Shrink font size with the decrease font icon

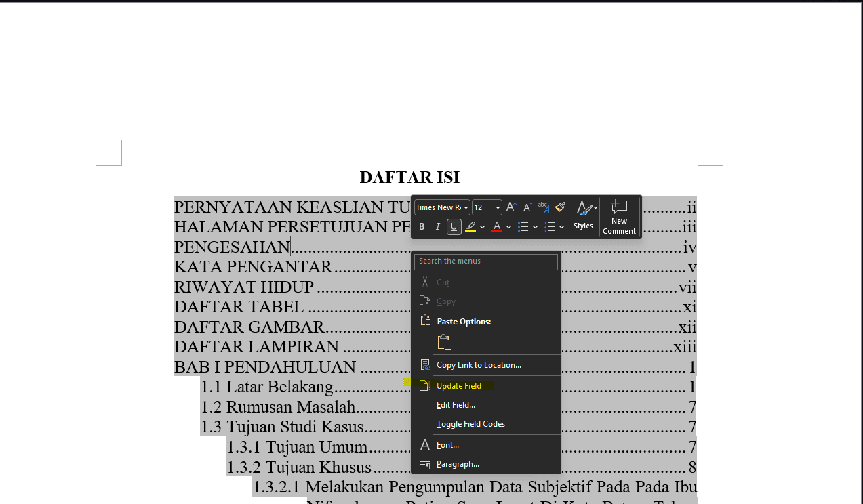click(527, 207)
